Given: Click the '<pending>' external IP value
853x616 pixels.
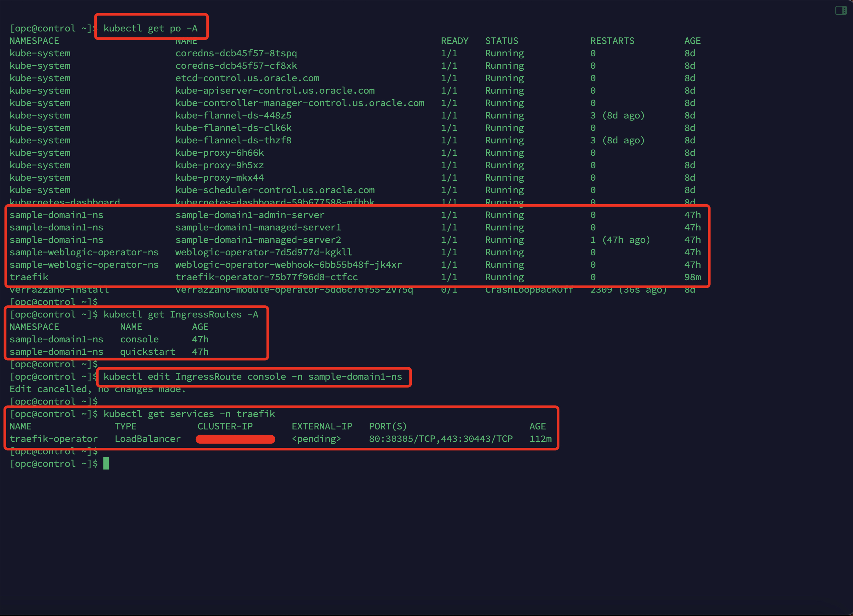Looking at the screenshot, I should point(316,439).
